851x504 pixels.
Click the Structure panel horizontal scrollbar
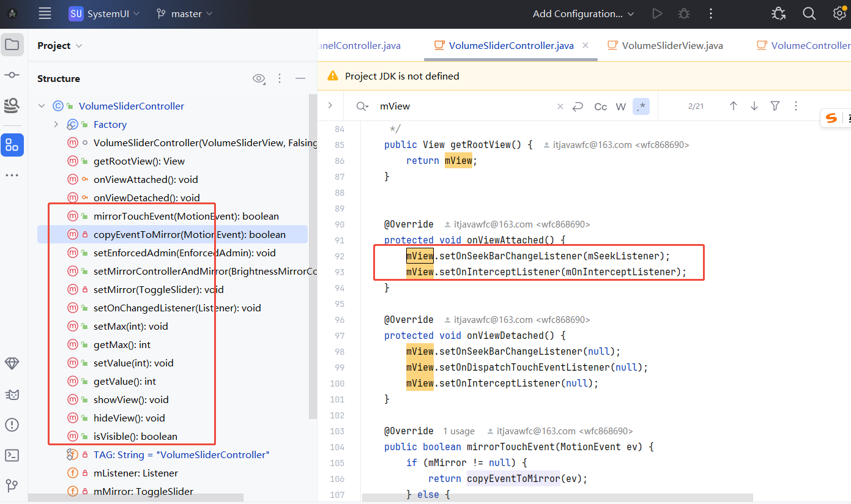click(x=136, y=498)
